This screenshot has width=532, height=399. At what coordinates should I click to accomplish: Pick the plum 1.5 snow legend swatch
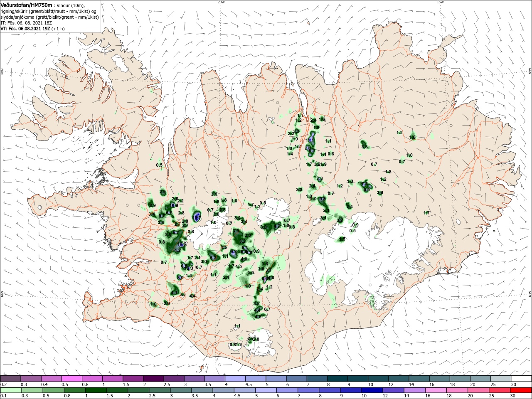[x=133, y=379]
